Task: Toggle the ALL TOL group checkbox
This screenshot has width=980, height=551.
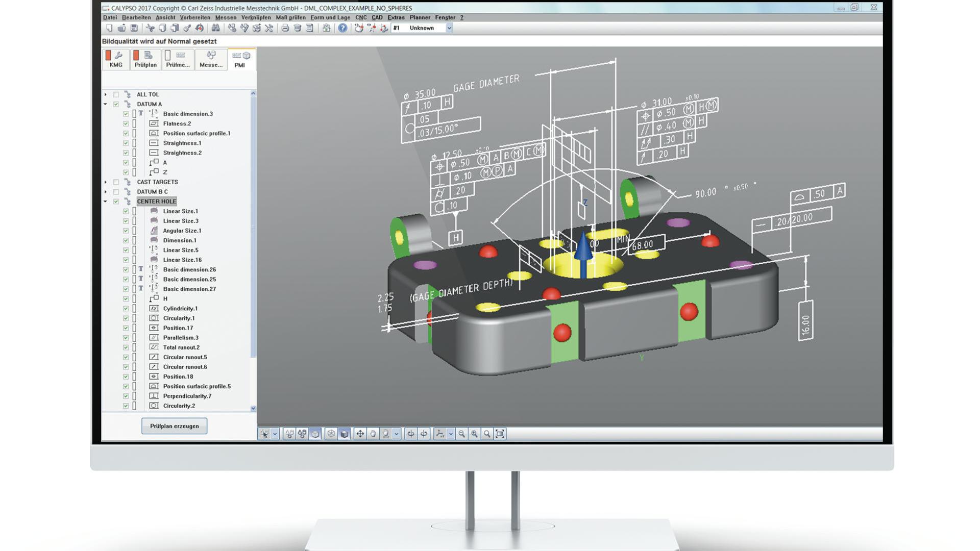Action: [x=116, y=94]
